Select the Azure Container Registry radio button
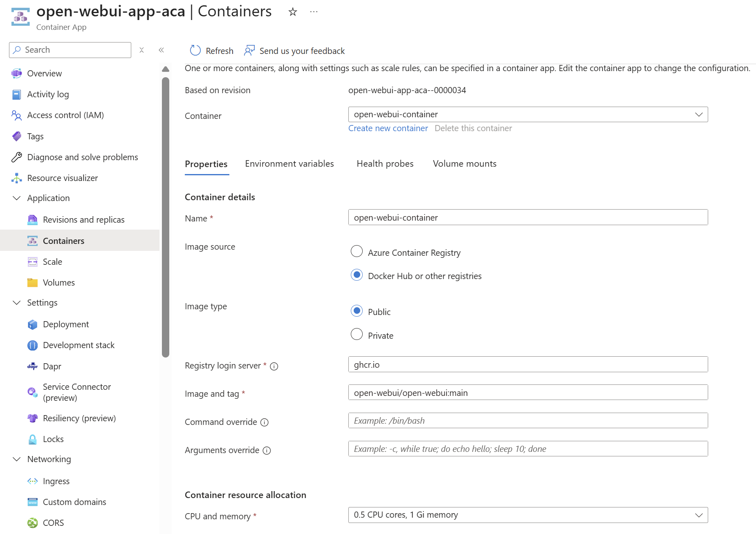This screenshot has width=756, height=534. pyautogui.click(x=357, y=251)
